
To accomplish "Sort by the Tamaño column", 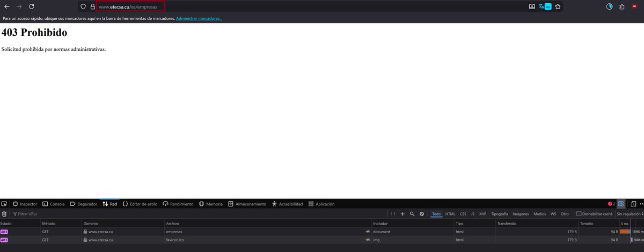I will [598, 223].
